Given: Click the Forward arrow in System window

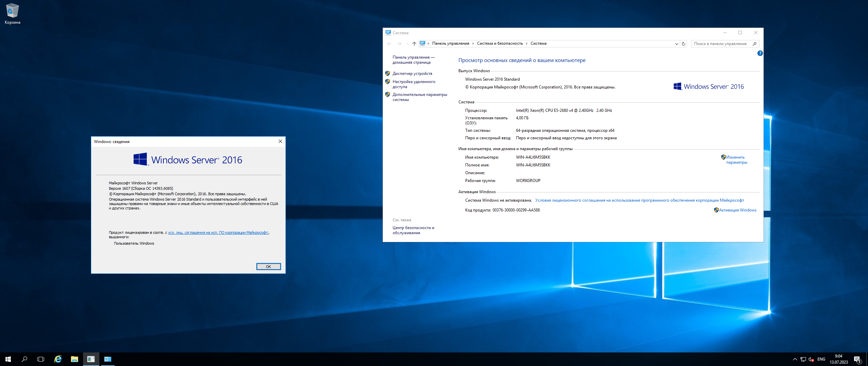Looking at the screenshot, I should click(399, 44).
